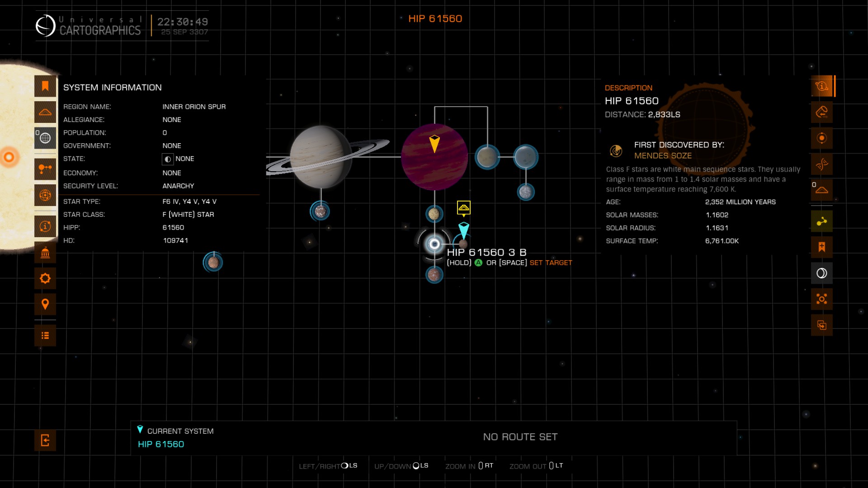The height and width of the screenshot is (488, 868).
Task: Click the F6 IV, Y4 V, Y4 V value
Action: 189,202
